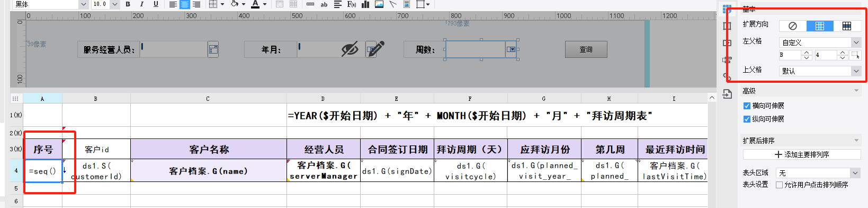Insert an image into the cell
This screenshot has height=208, width=868.
(x=379, y=4)
